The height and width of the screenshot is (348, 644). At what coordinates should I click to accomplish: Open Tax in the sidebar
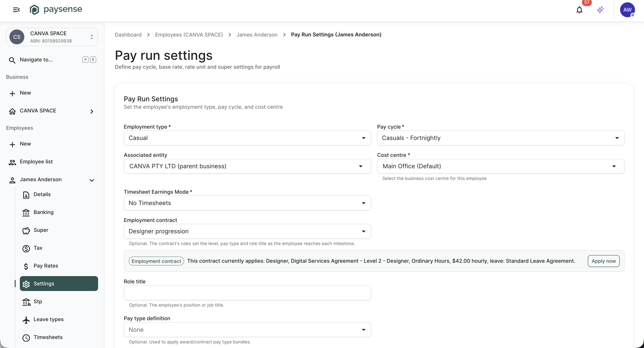click(59, 248)
